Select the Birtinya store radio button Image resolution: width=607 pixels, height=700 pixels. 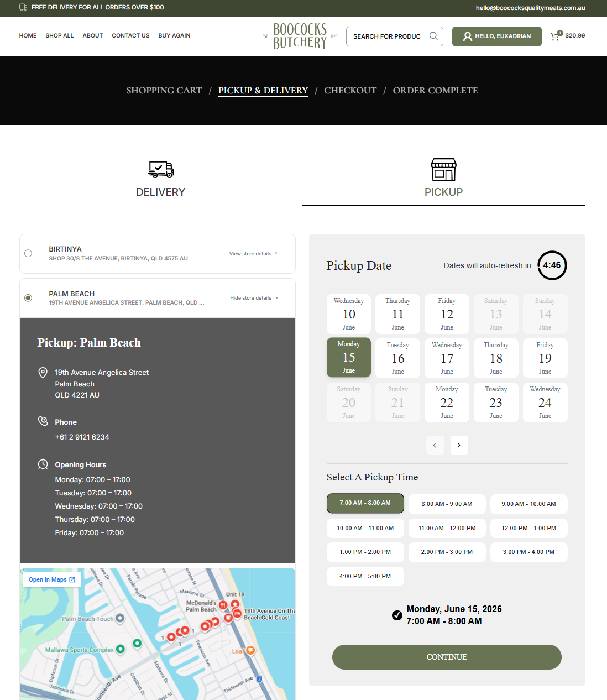pyautogui.click(x=28, y=253)
